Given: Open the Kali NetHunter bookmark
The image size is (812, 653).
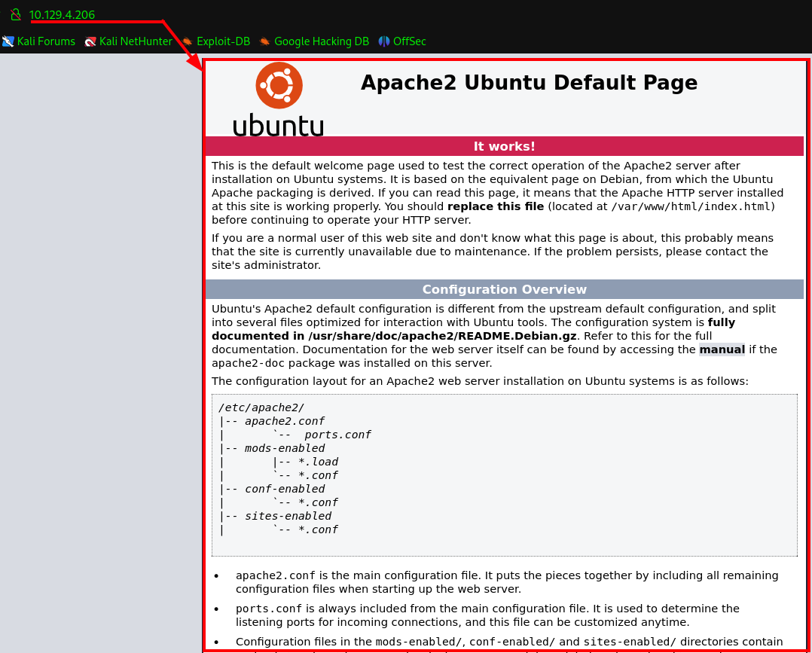Looking at the screenshot, I should coord(136,41).
